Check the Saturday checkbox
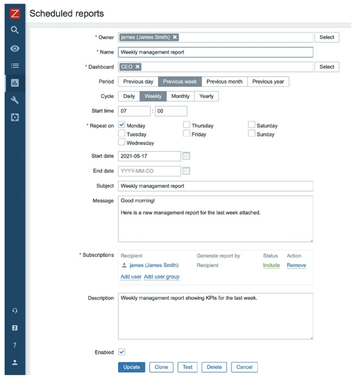The image size is (364, 380). click(x=252, y=125)
